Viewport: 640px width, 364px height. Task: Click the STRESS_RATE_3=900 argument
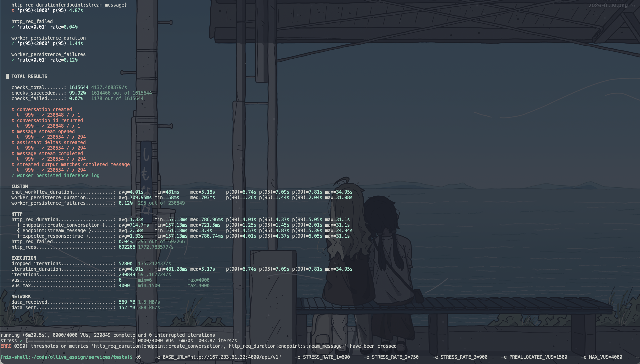[464, 357]
